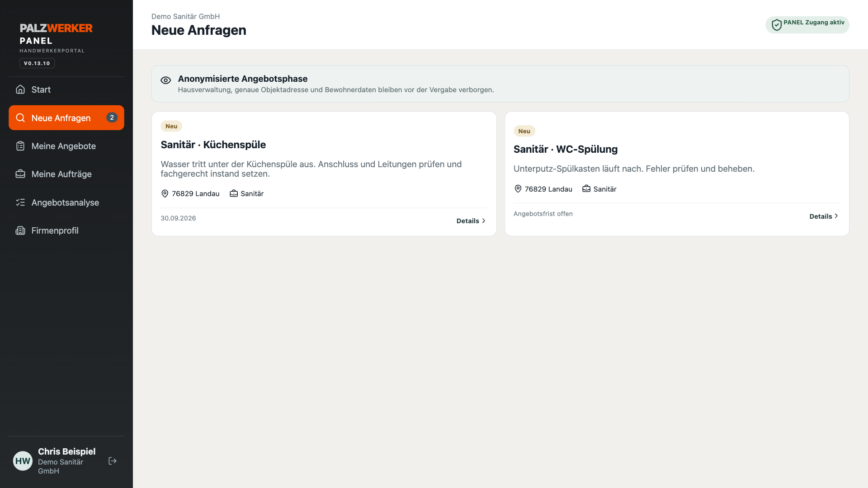Click the home icon beside Start
The height and width of the screenshot is (488, 868).
[x=20, y=89]
